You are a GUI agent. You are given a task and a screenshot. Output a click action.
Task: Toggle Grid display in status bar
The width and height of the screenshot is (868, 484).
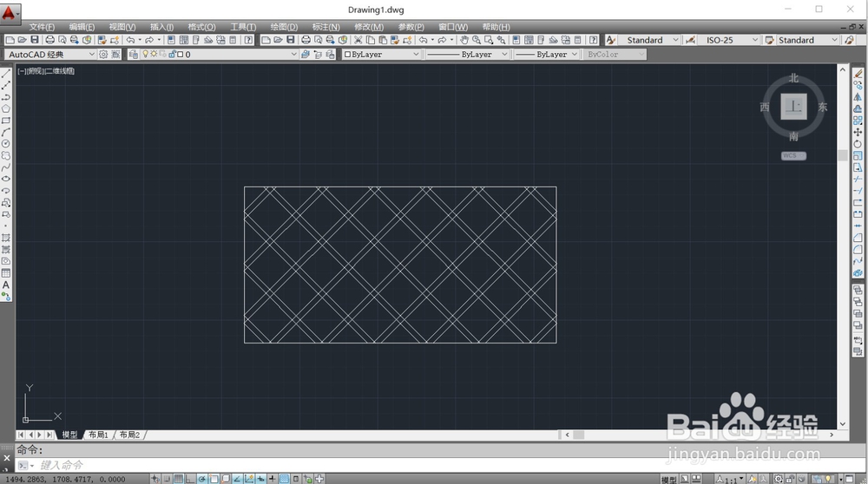pos(178,479)
